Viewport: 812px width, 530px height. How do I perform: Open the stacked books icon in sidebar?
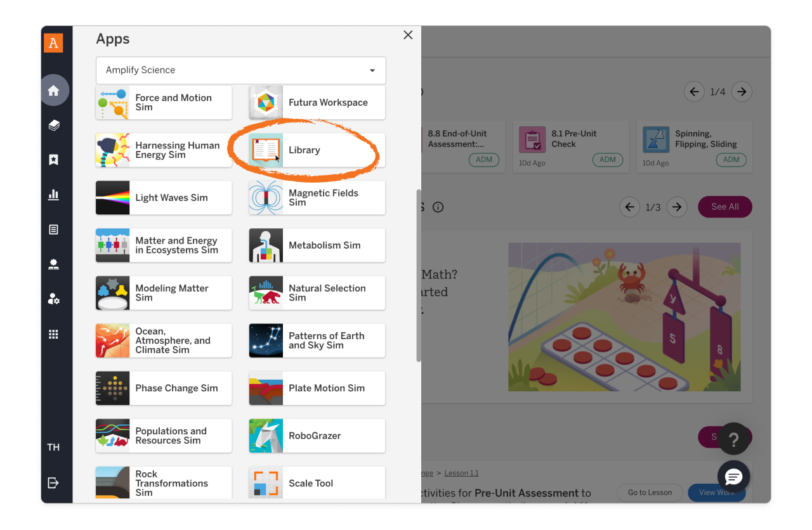pos(54,126)
